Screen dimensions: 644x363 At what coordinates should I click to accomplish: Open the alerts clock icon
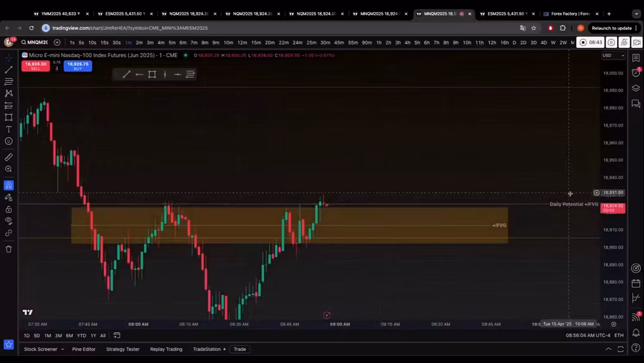coord(636,73)
